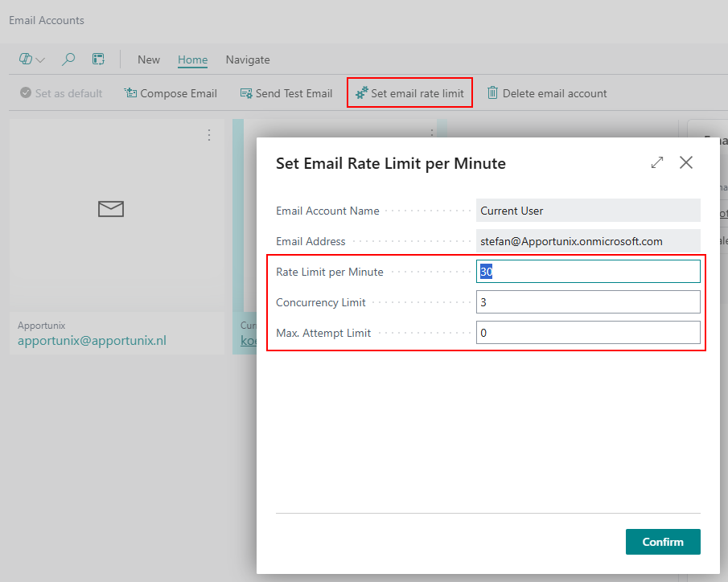Switch to the Home tab
Image resolution: width=728 pixels, height=582 pixels.
pyautogui.click(x=193, y=59)
